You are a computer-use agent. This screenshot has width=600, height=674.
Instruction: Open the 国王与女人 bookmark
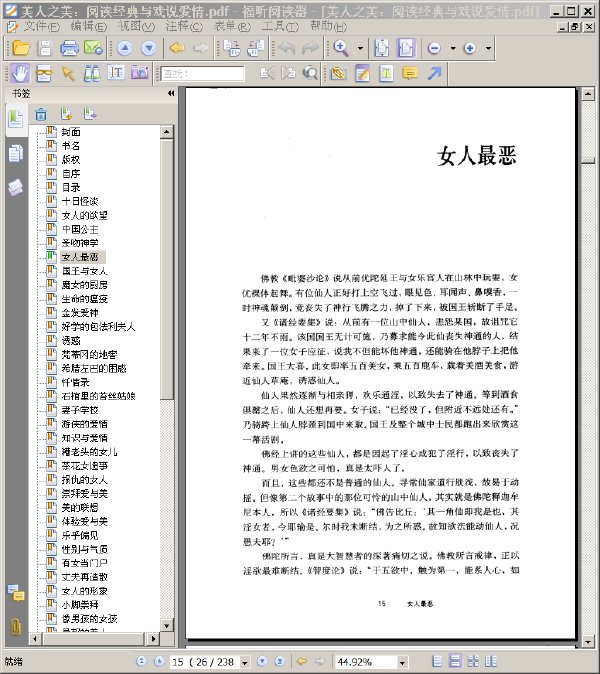point(84,271)
